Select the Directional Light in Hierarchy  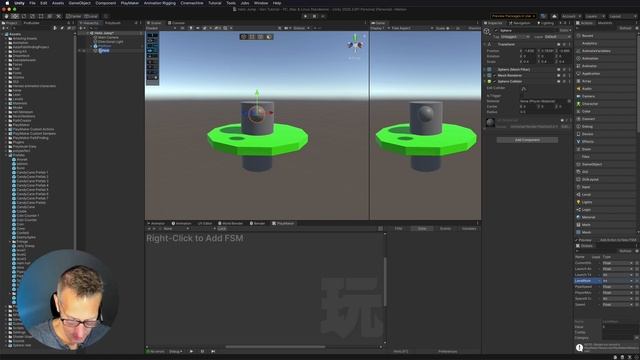(111, 42)
